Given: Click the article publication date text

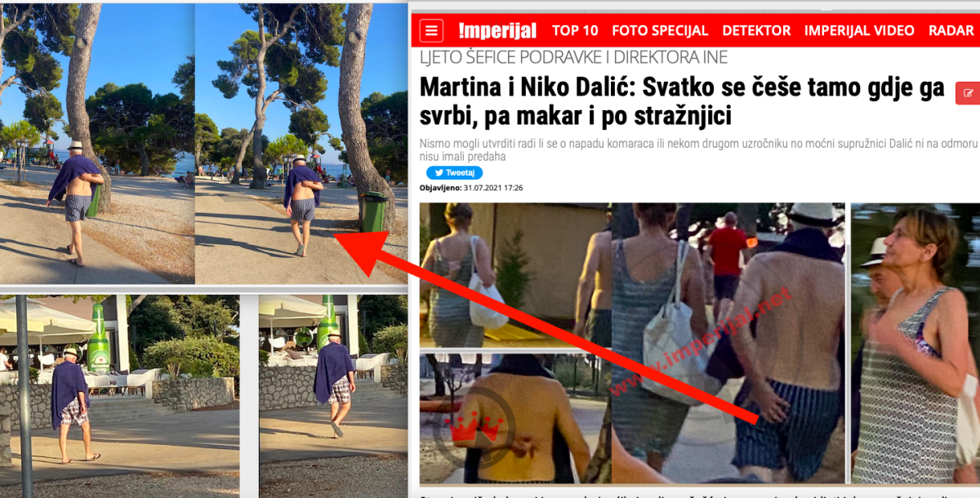Looking at the screenshot, I should coord(471,188).
